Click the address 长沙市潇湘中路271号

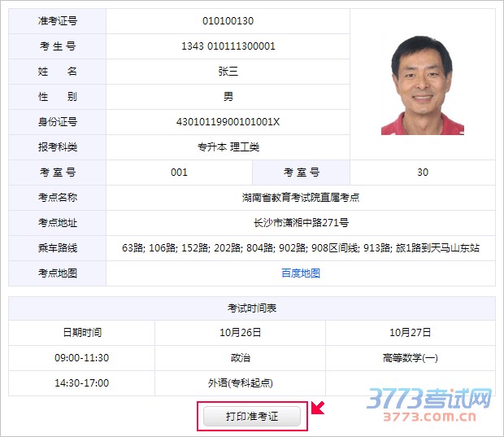click(301, 223)
